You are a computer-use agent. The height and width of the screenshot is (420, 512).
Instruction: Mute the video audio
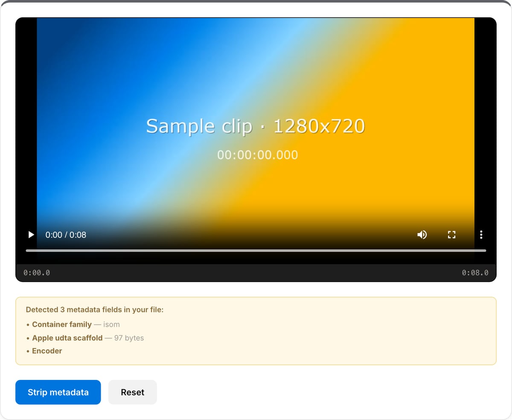[422, 235]
